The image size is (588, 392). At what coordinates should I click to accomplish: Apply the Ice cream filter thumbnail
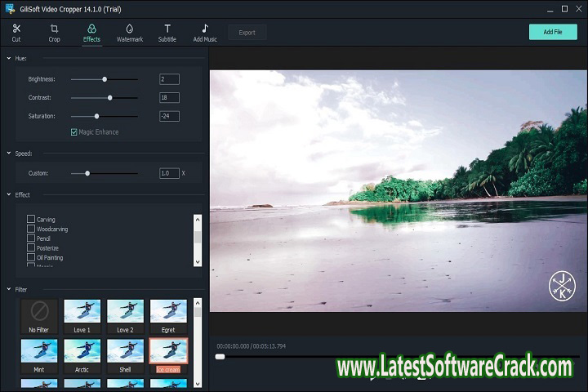click(x=168, y=350)
